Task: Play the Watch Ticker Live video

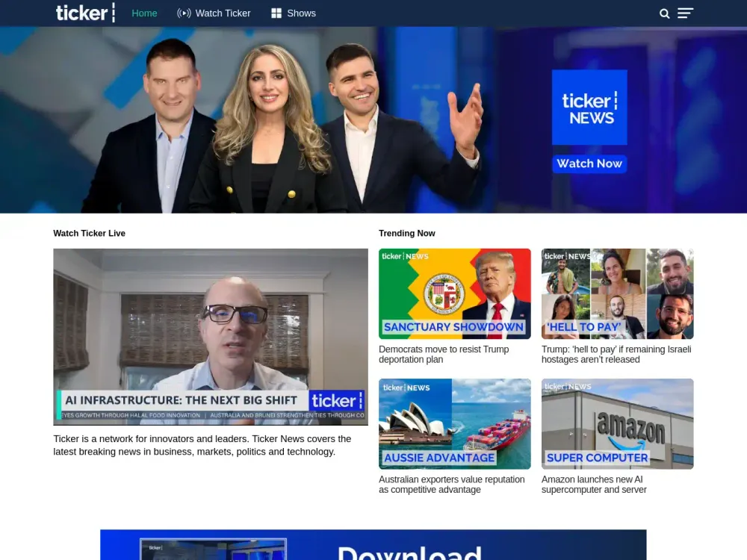Action: (211, 337)
